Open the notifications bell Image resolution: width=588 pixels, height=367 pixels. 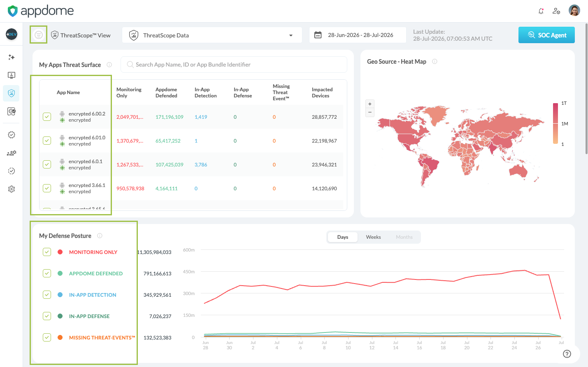(541, 11)
